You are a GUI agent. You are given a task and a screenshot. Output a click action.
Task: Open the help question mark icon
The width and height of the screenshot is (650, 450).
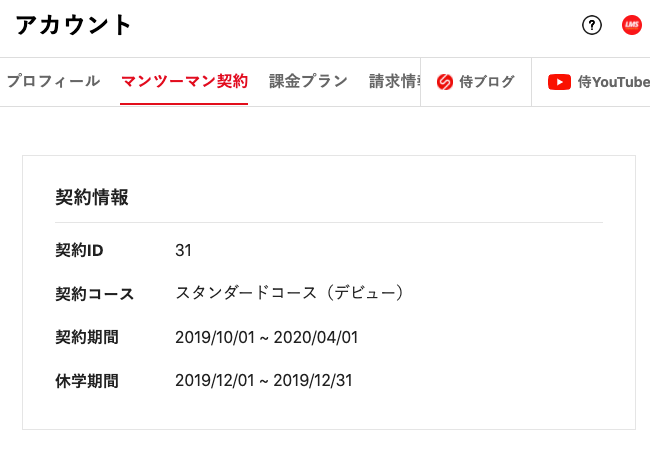592,26
